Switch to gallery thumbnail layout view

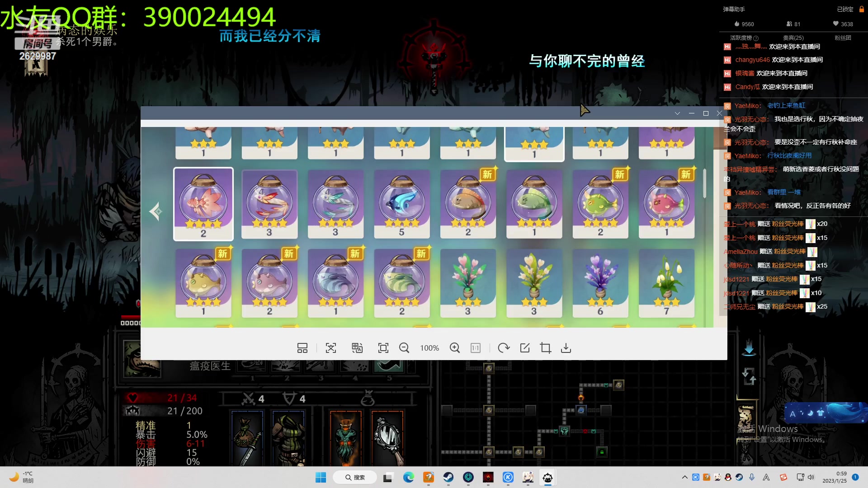[302, 348]
